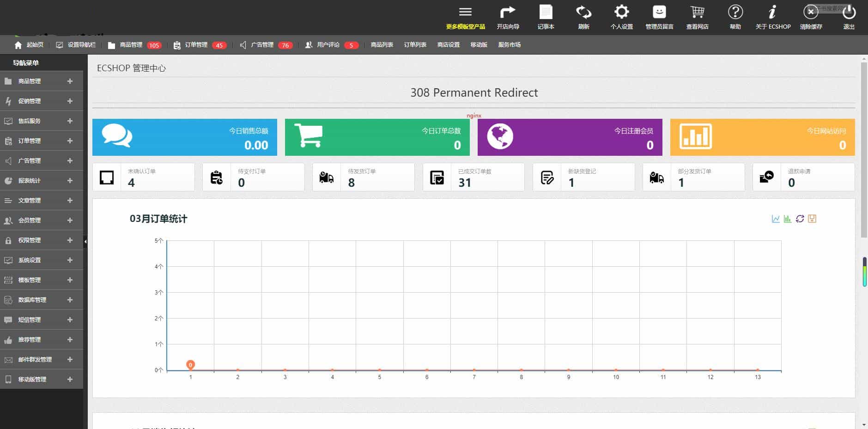
Task: Expand the 售后服务 sidebar section plus
Action: 70,121
